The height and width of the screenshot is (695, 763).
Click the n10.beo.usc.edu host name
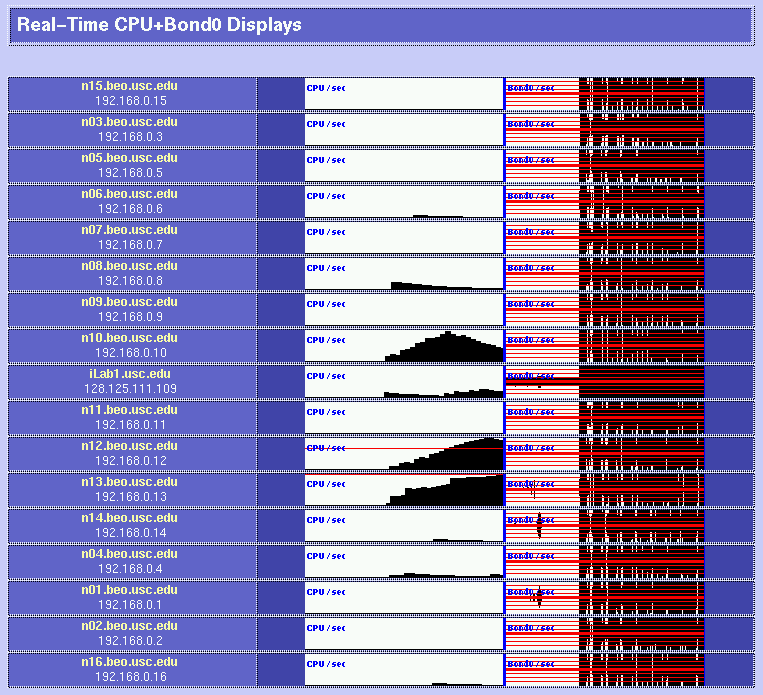(130, 338)
